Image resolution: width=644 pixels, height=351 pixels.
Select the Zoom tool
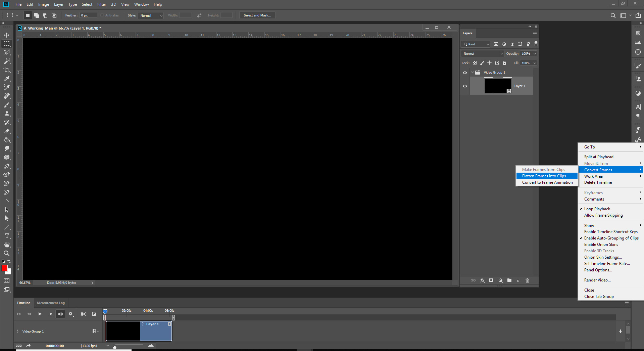(7, 253)
